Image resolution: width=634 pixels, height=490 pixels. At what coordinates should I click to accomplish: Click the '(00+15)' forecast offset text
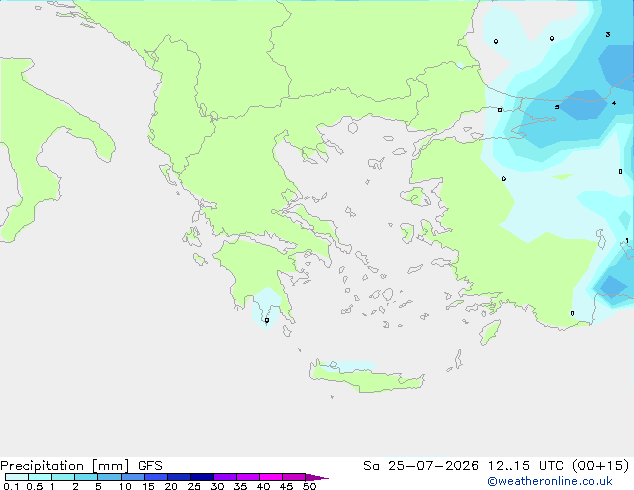click(600, 466)
